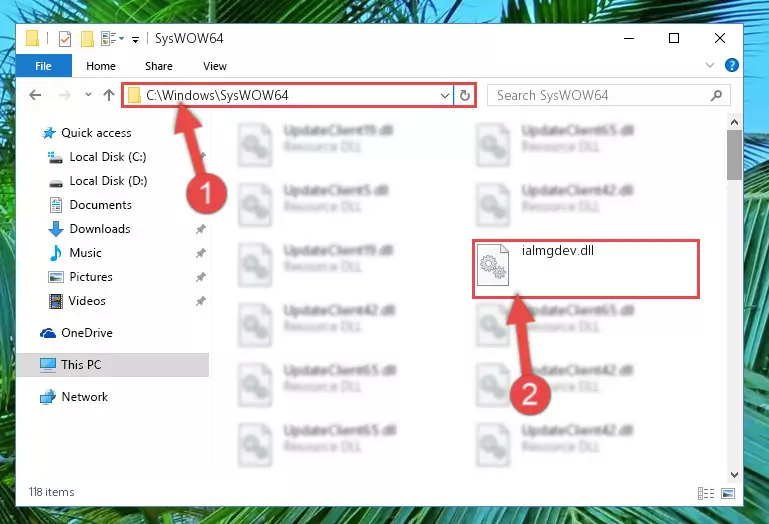Click the Network computer icon
Image resolution: width=769 pixels, height=524 pixels.
[48, 397]
